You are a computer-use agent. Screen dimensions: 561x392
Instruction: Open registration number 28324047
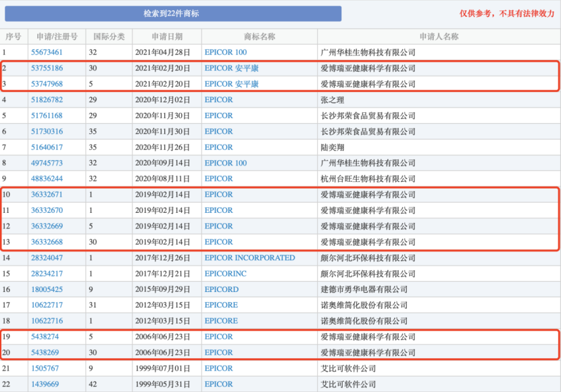click(x=47, y=258)
